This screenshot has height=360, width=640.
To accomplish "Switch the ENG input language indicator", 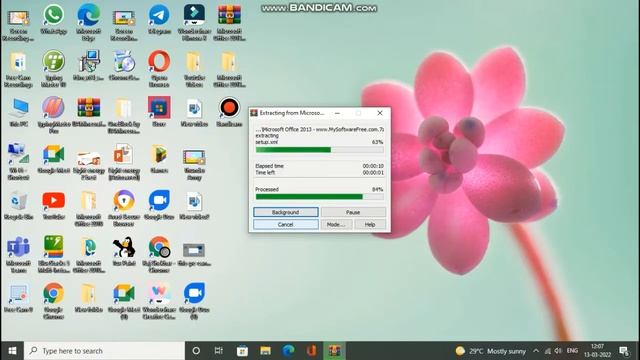I will [572, 351].
